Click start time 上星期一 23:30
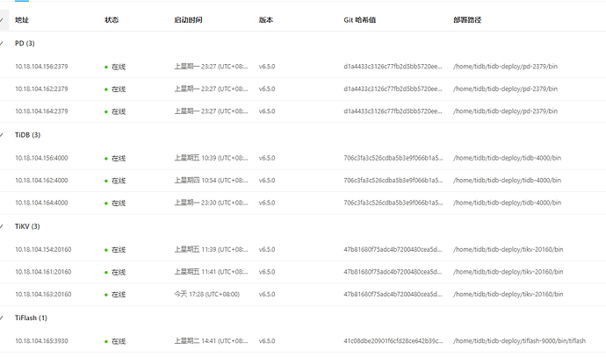This screenshot has height=364, width=606. [x=211, y=203]
